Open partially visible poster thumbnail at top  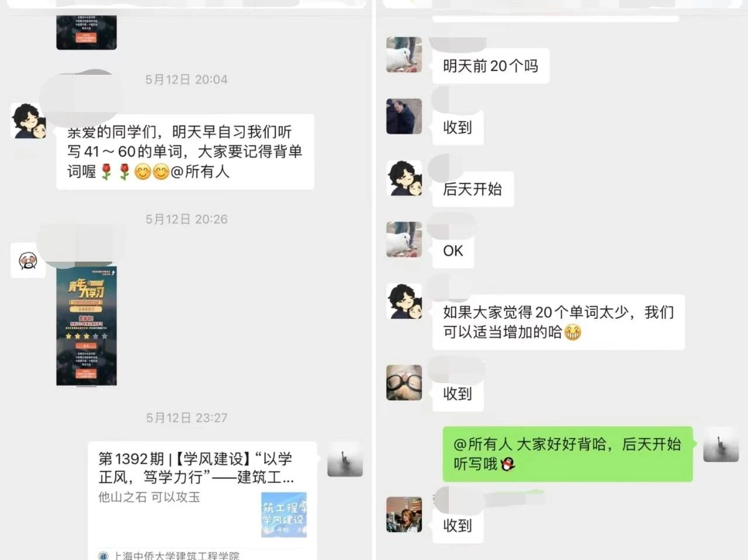pos(86,32)
